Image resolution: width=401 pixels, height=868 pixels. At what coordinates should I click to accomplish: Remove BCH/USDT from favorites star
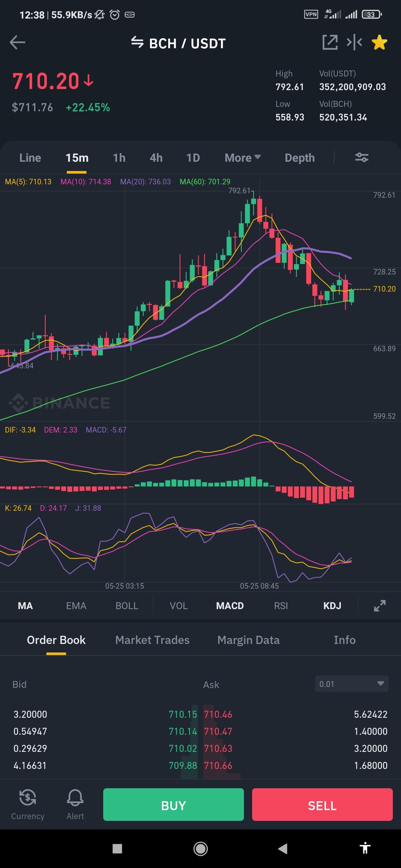click(379, 42)
